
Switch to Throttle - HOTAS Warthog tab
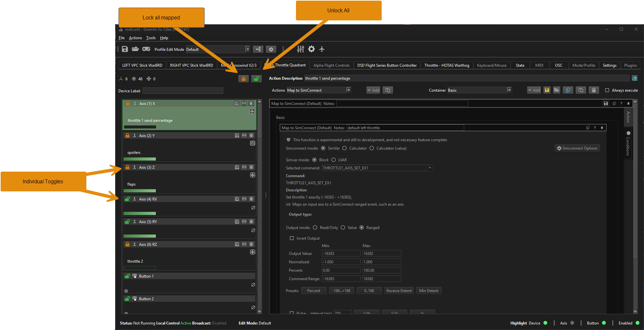point(447,65)
